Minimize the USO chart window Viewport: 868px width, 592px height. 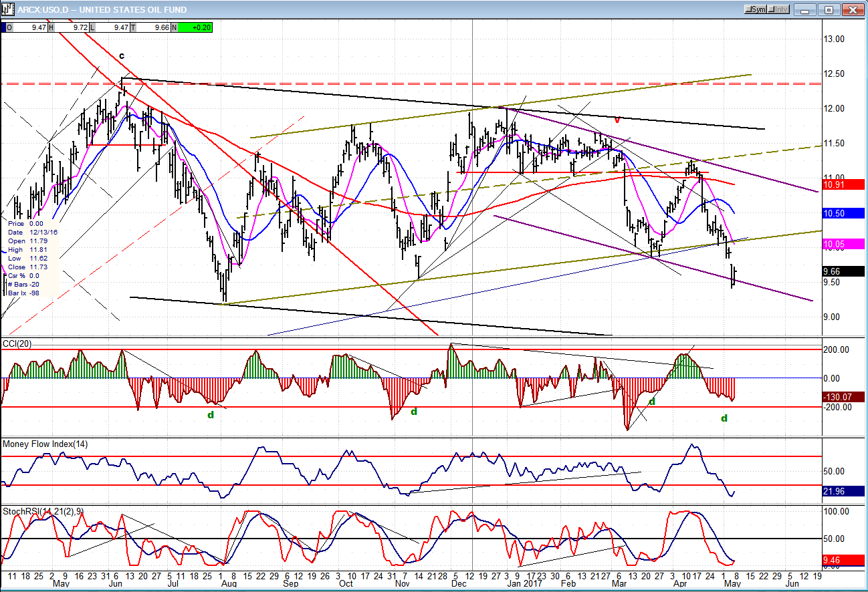coord(806,9)
